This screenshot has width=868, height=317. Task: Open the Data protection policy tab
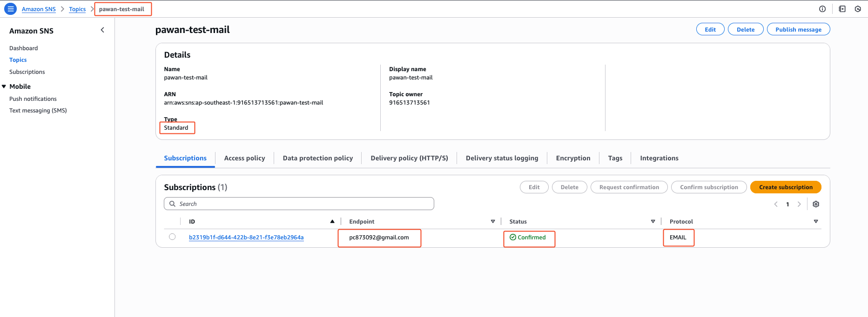(x=318, y=158)
